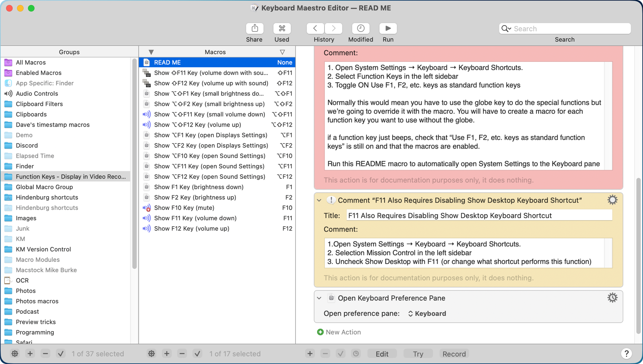Click the action editor vertical scrollbar
Screen dimensions: 643x364
(638, 256)
